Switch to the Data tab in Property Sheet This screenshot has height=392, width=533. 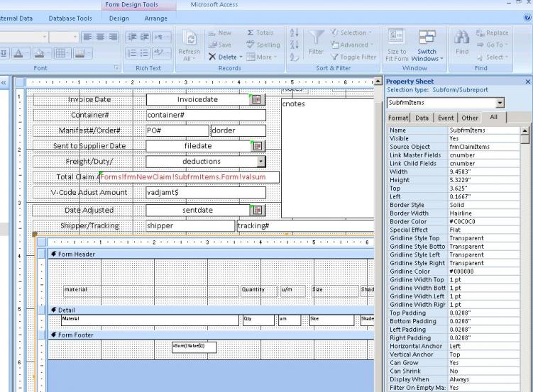click(423, 118)
